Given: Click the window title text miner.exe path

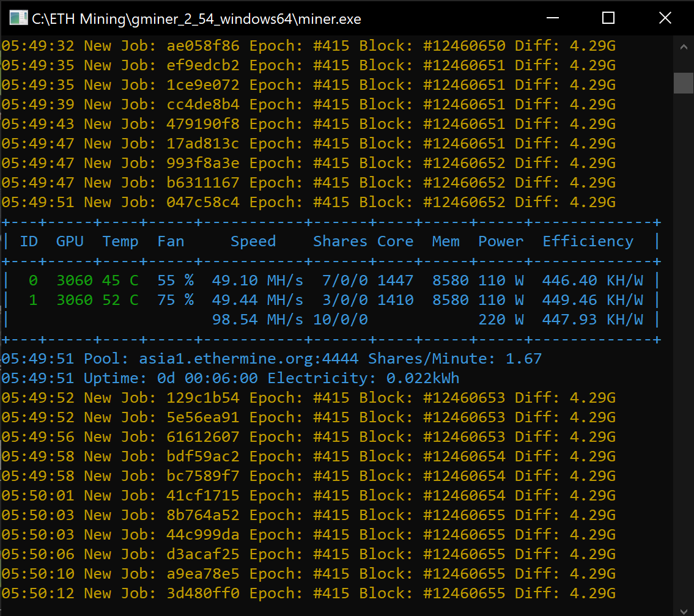Looking at the screenshot, I should pyautogui.click(x=196, y=19).
